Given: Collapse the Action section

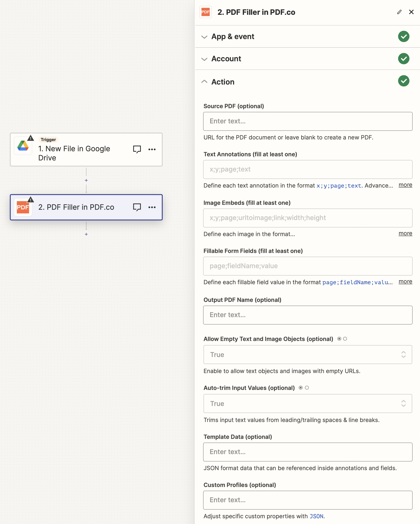Looking at the screenshot, I should tap(204, 82).
